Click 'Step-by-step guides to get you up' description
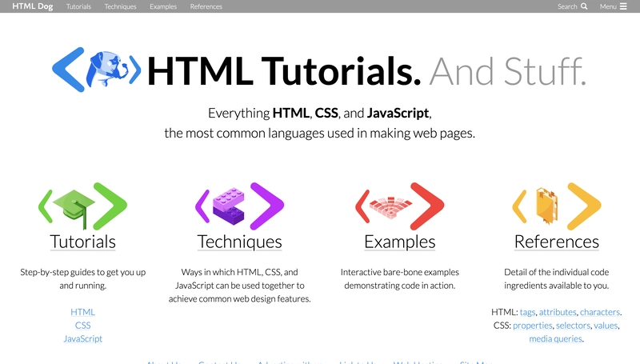The width and height of the screenshot is (640, 364). 83,272
